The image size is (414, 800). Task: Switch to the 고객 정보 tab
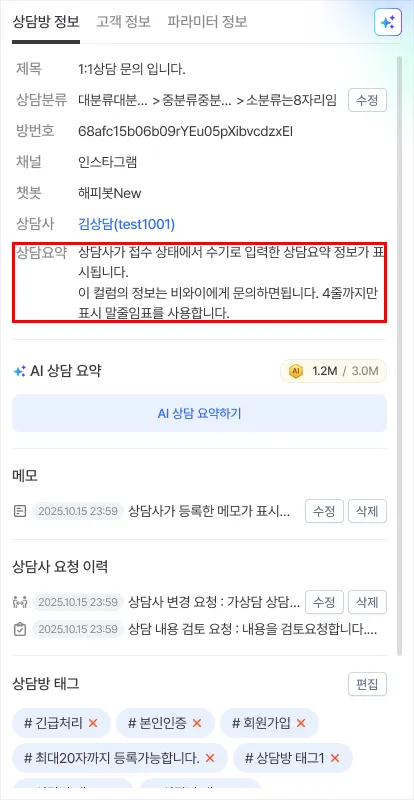(x=123, y=22)
